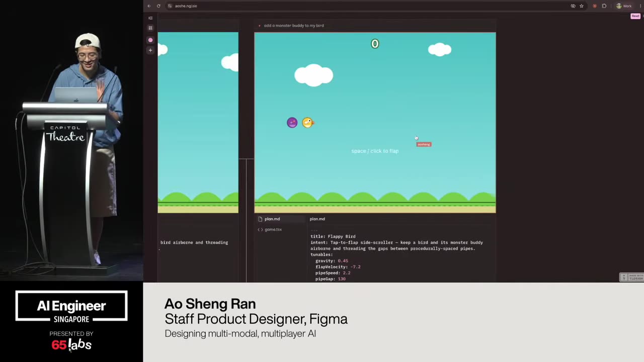Click the flapVelocity value -7.2
The height and width of the screenshot is (362, 644).
(x=355, y=267)
